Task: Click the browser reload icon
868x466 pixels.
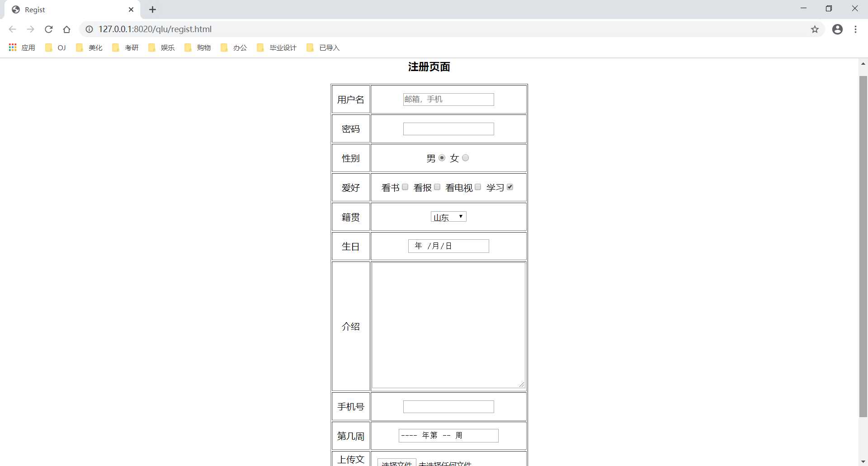Action: pyautogui.click(x=49, y=29)
